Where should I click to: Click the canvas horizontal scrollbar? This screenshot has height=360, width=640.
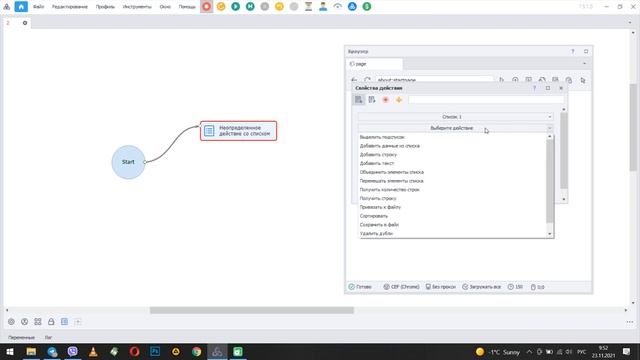click(251, 310)
